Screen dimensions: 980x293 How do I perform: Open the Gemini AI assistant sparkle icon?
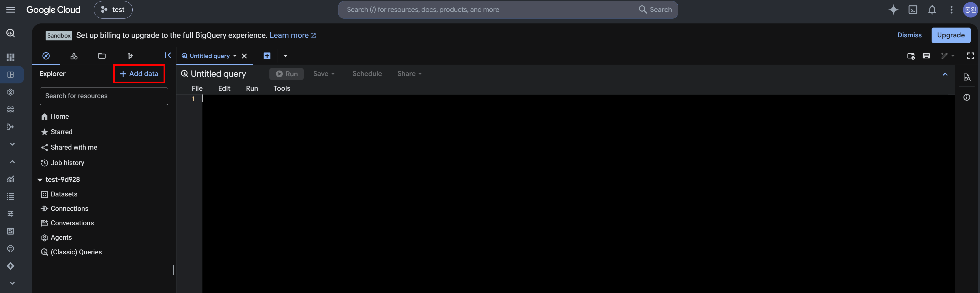(893, 10)
